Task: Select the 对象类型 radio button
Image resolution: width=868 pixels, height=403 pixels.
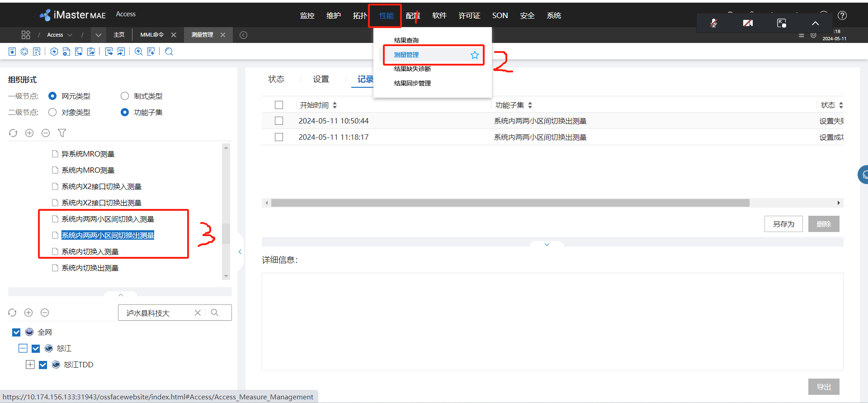Action: 52,112
